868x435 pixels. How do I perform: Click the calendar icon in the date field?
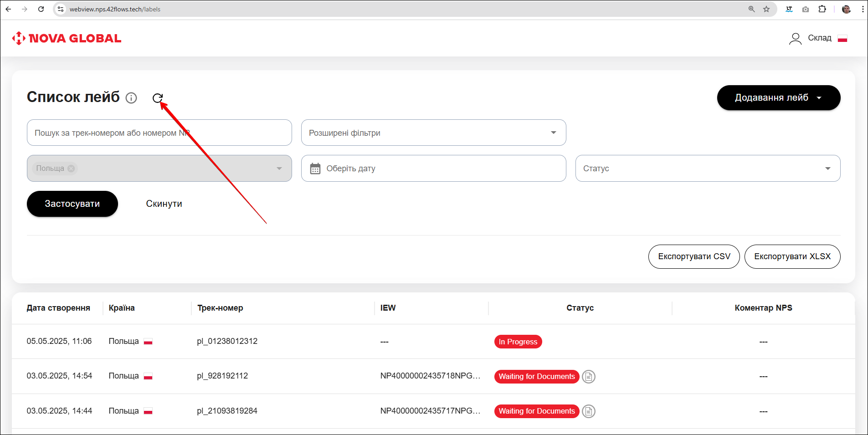315,169
